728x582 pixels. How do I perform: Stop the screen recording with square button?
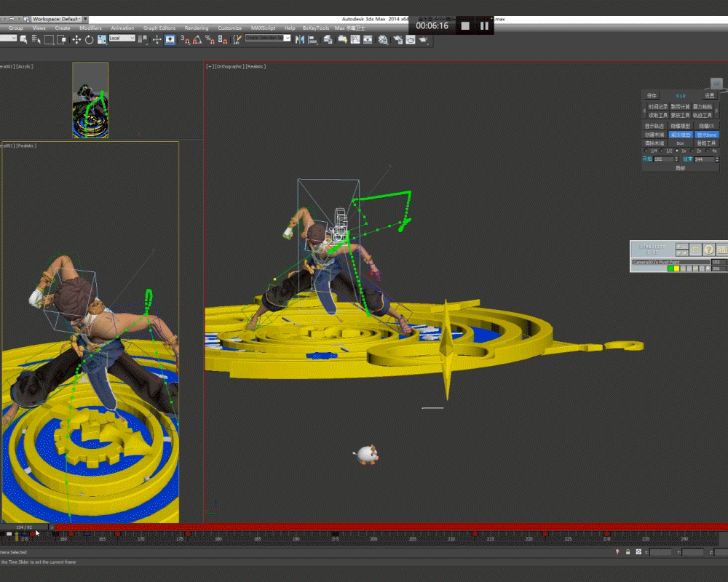click(465, 26)
